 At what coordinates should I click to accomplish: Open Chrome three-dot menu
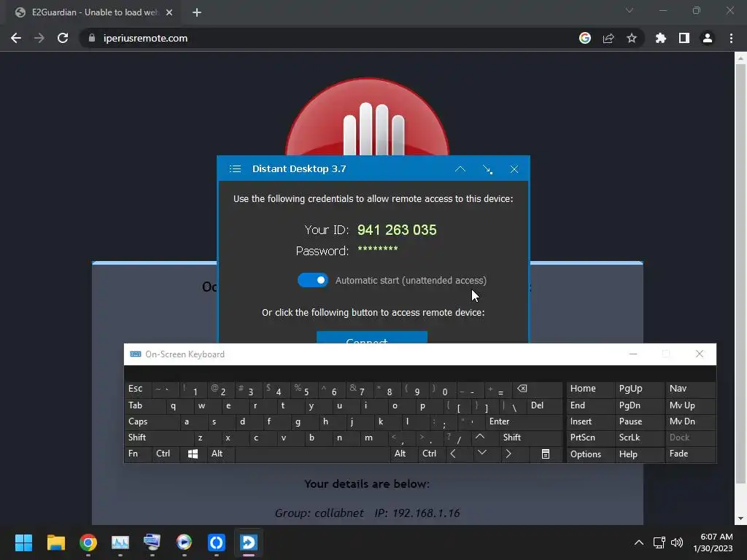pyautogui.click(x=731, y=38)
